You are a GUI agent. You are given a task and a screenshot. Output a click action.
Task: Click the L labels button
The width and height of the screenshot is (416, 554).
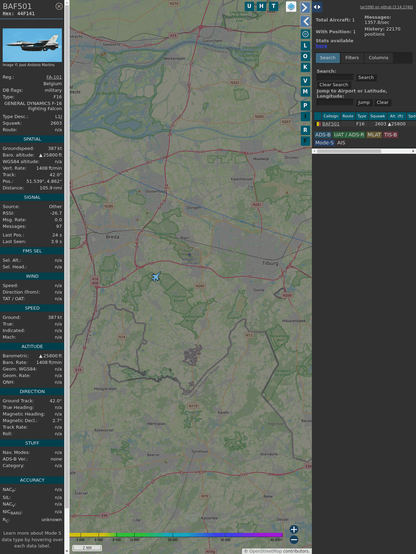[x=305, y=46]
